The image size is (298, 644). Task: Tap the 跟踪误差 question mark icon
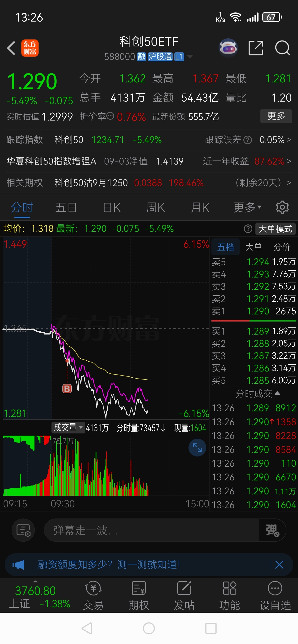tap(248, 140)
